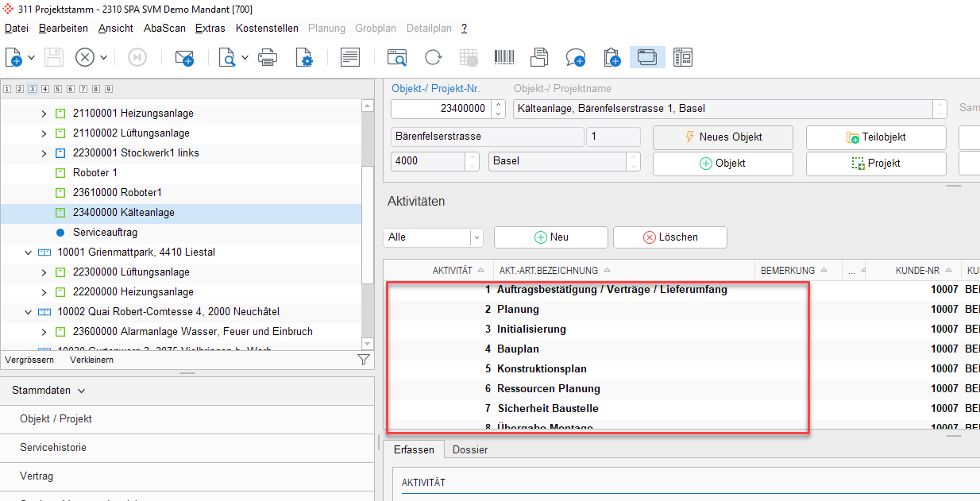Set tree level to 7

[83, 89]
